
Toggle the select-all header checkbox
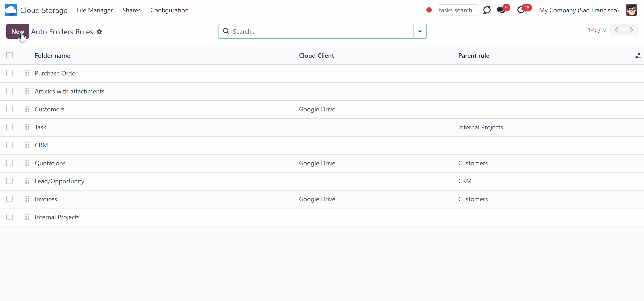(9, 55)
